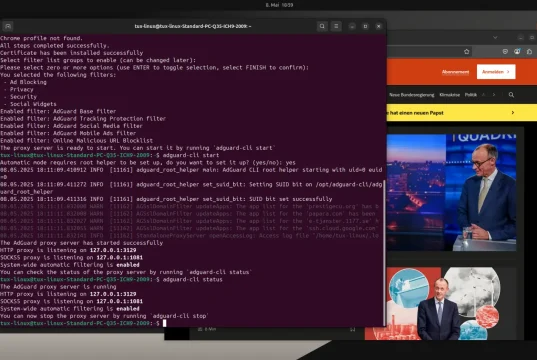Open the terminal search icon
537x360 pixels.
(322, 26)
